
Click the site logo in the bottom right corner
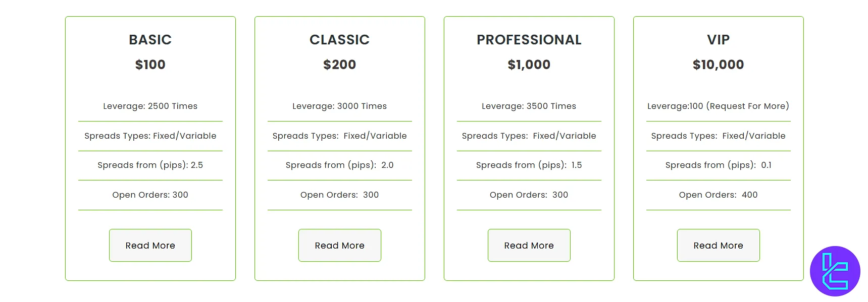pos(835,271)
